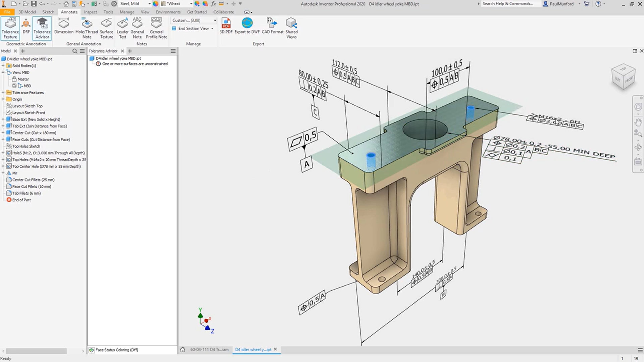Click the Model browser horizontal scrollbar
Viewport: 644px width, 362px height.
coord(36,351)
